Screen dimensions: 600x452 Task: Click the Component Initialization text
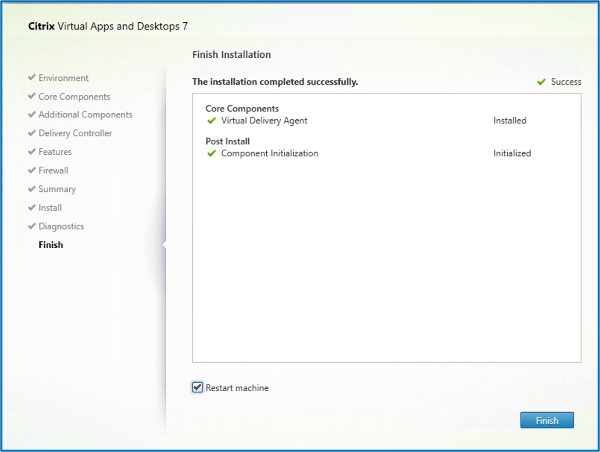click(x=269, y=153)
